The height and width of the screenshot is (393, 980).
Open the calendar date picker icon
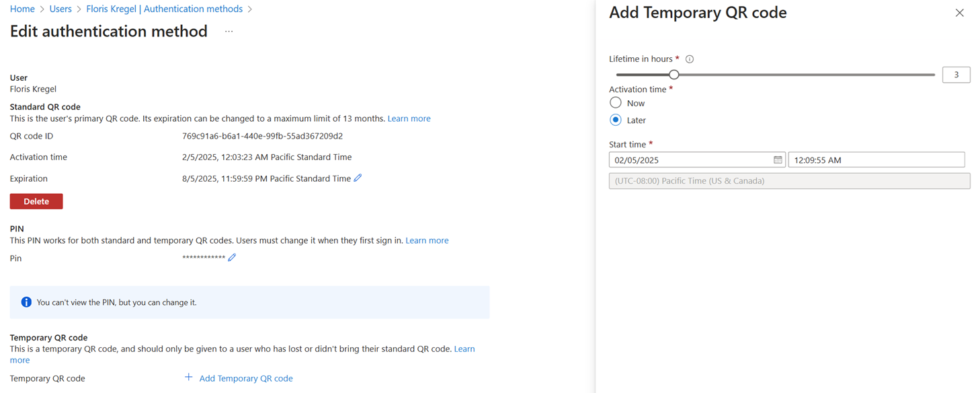tap(778, 159)
